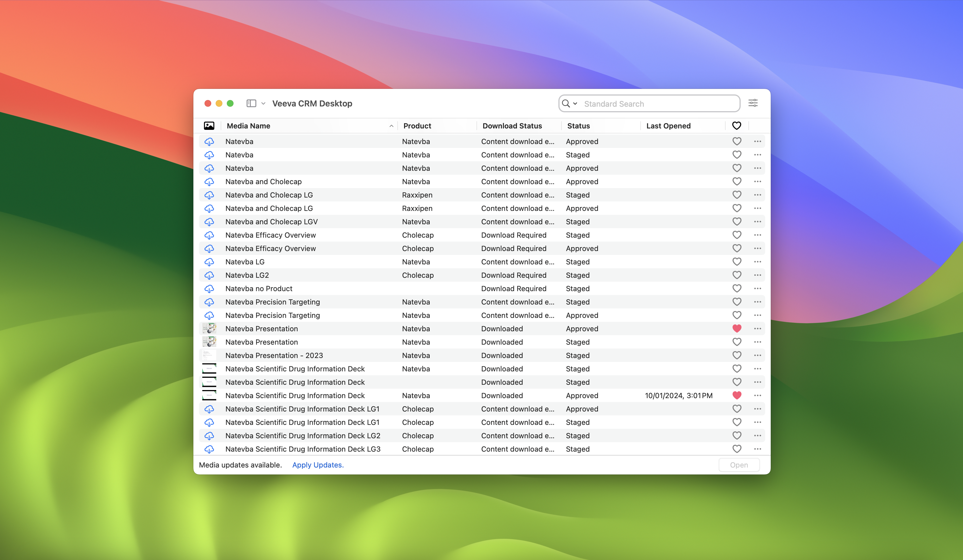Remove favorite from deck opened 10/01/2024
This screenshot has height=560, width=963.
pyautogui.click(x=737, y=395)
